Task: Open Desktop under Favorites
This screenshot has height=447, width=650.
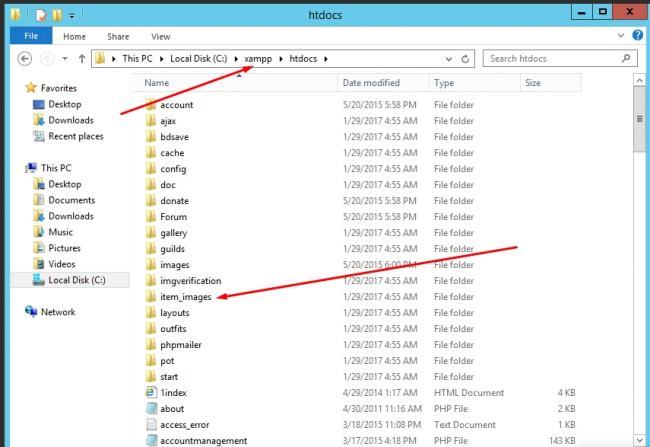Action: coord(65,104)
